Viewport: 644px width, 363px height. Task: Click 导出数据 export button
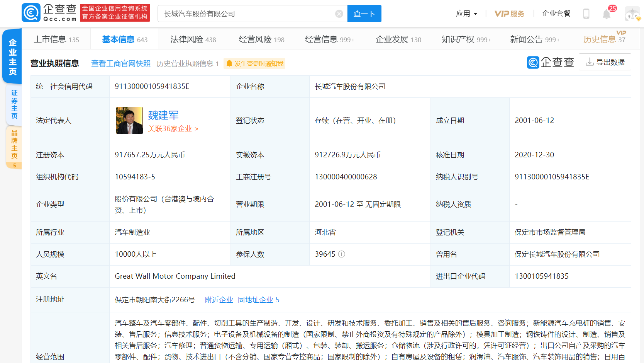tap(605, 62)
